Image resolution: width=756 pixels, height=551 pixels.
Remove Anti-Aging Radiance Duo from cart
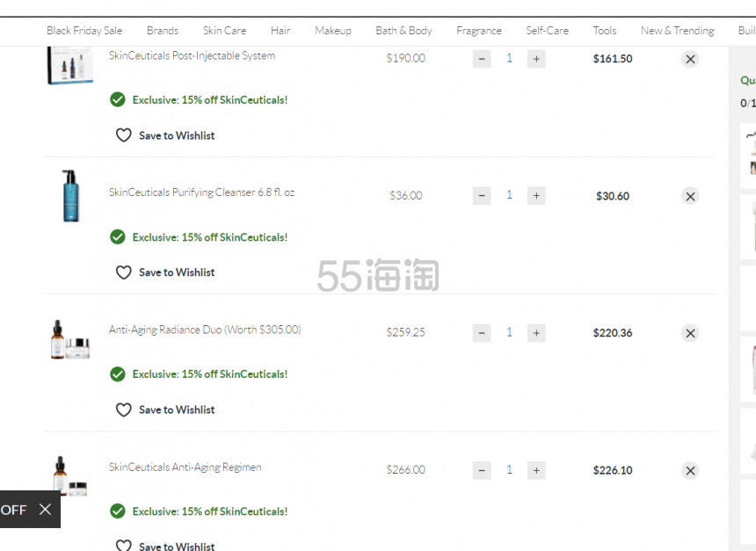pyautogui.click(x=690, y=333)
